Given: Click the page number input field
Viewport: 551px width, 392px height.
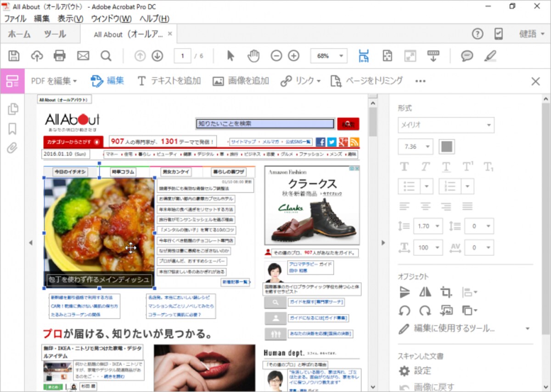Looking at the screenshot, I should click(183, 56).
